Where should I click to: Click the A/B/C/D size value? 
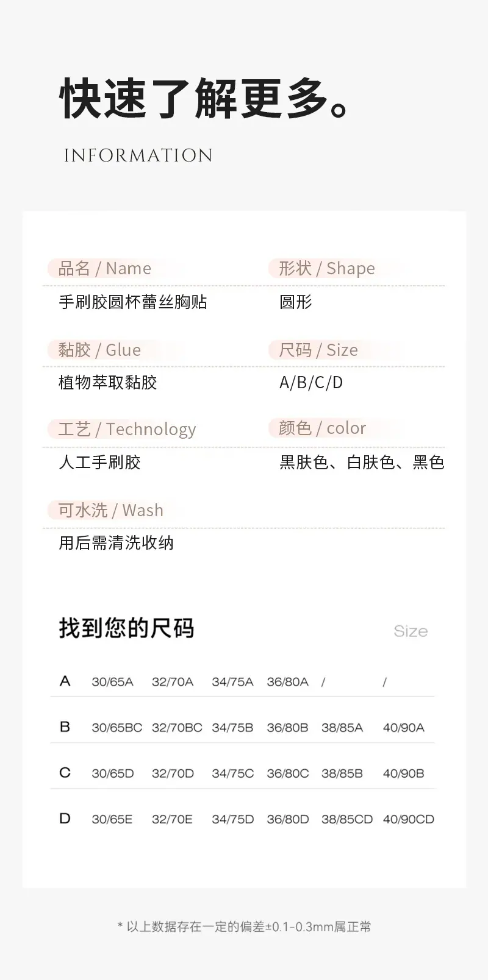tap(311, 383)
